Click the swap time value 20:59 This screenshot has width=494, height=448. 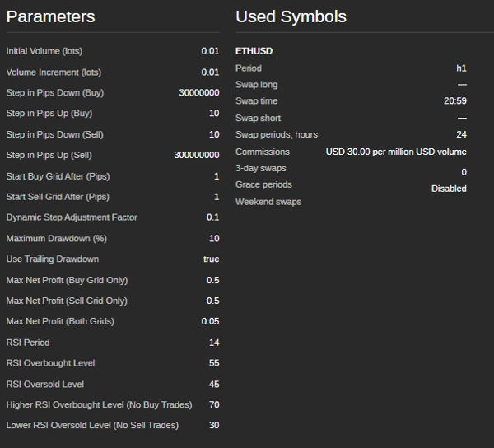[x=455, y=100]
